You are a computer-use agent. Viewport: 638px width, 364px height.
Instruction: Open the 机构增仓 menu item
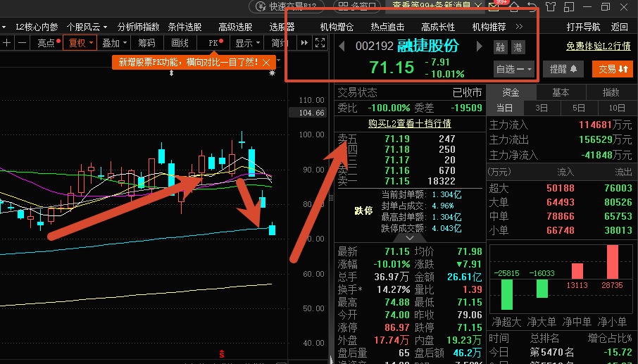(337, 27)
